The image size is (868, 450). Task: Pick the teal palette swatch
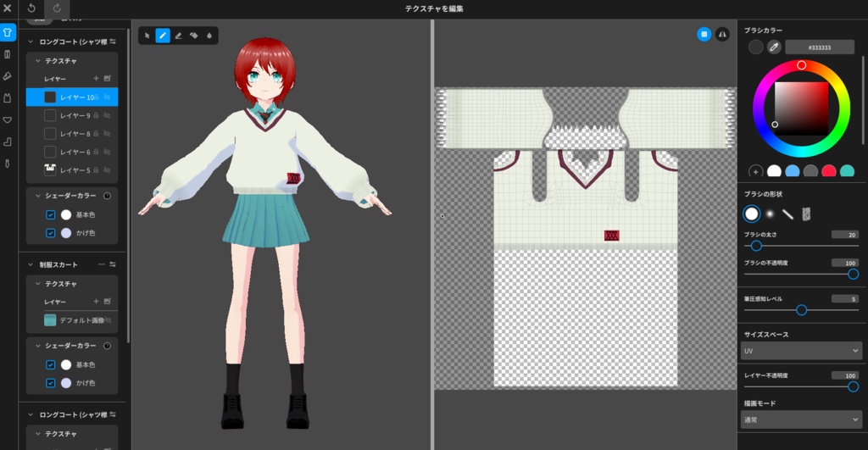[x=847, y=171]
